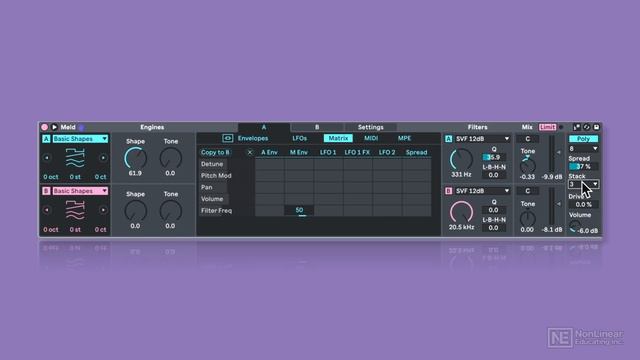Open the LFOs section

pyautogui.click(x=300, y=138)
